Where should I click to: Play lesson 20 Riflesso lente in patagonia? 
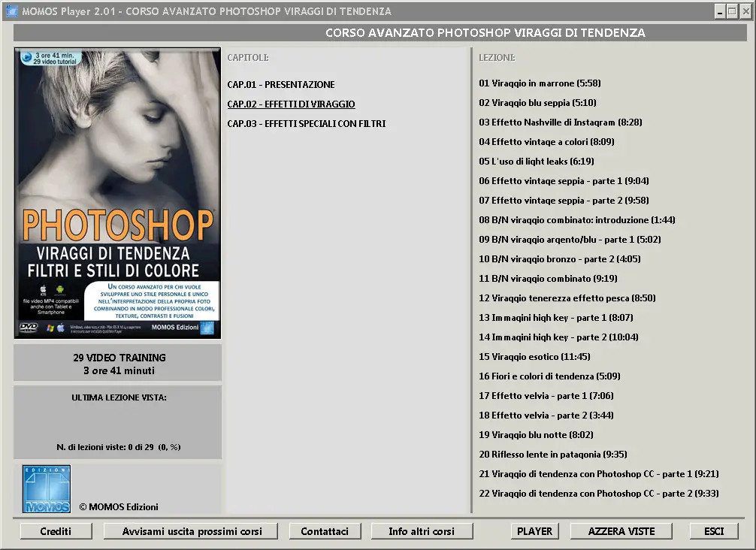click(552, 454)
